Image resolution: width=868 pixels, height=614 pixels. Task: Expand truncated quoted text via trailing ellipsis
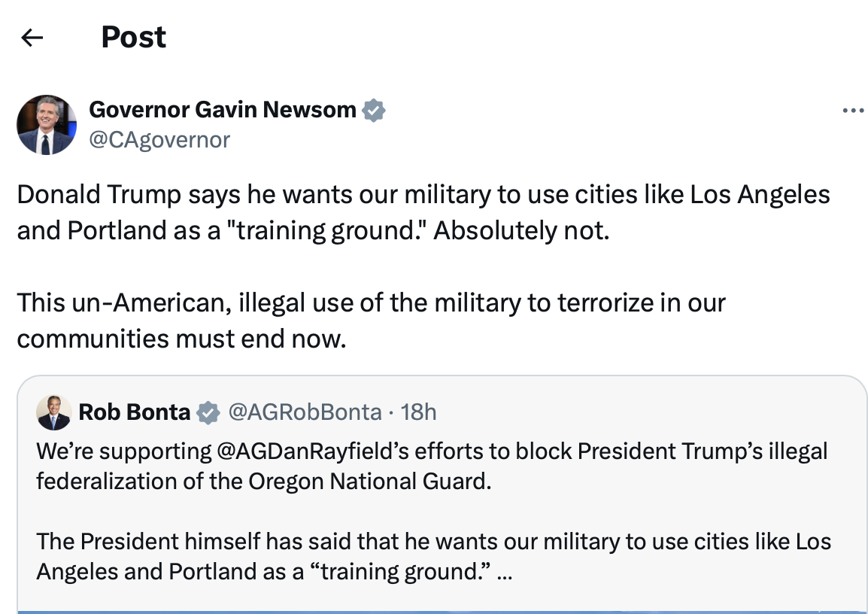coord(505,572)
